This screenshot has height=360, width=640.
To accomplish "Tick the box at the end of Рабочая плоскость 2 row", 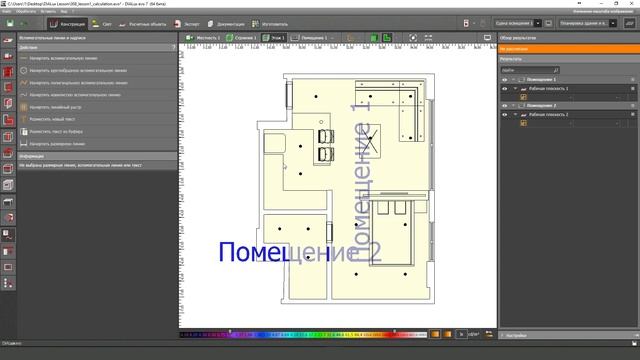I will point(633,115).
